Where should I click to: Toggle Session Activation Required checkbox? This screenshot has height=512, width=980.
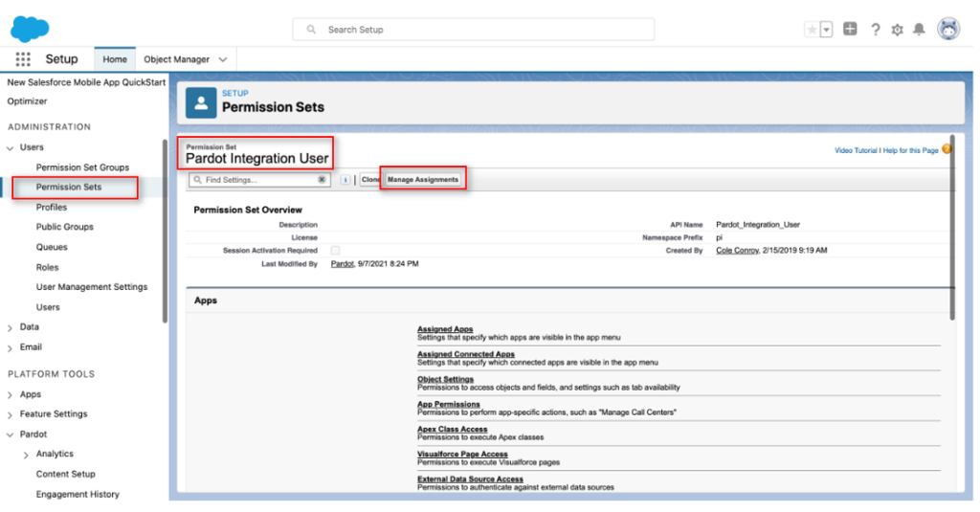[335, 250]
